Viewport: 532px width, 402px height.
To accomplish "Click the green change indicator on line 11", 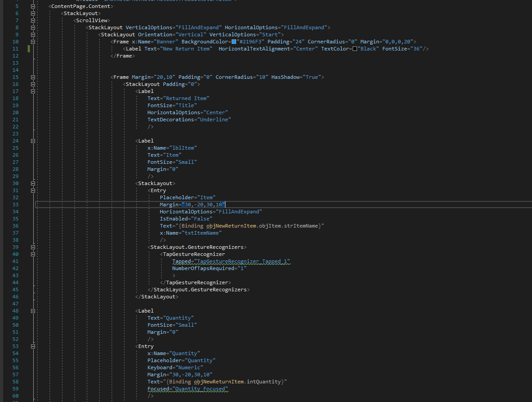I will (x=28, y=48).
